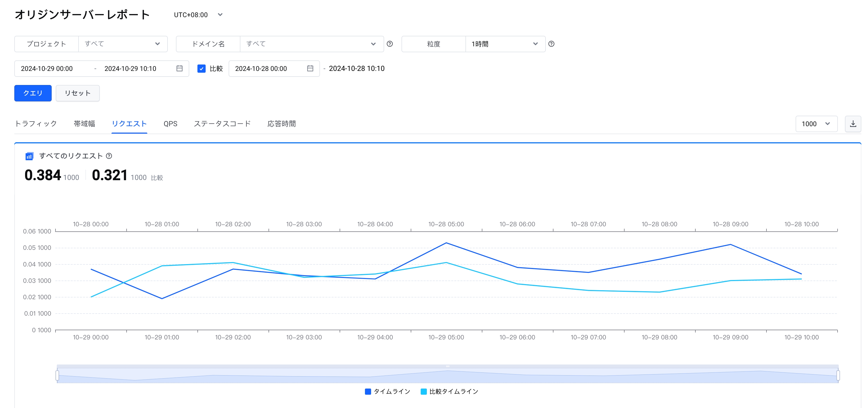Click the 10-29 09:00 bottom axis label
The image size is (868, 408).
[730, 337]
